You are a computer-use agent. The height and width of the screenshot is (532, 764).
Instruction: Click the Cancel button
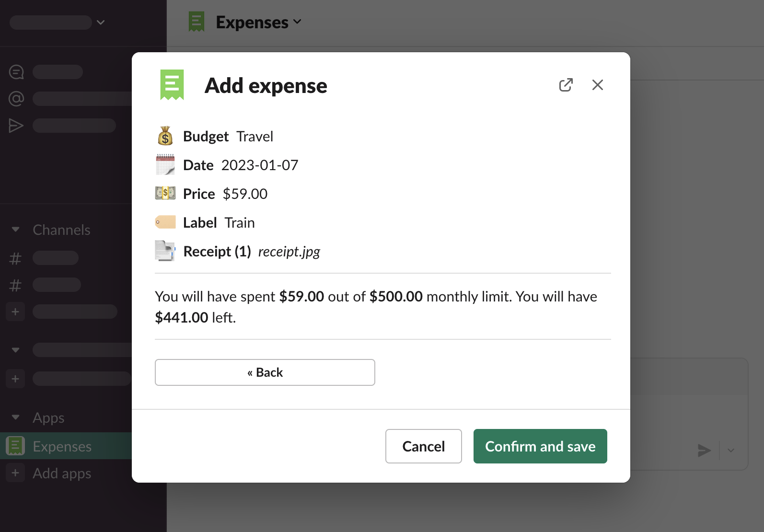click(x=423, y=446)
